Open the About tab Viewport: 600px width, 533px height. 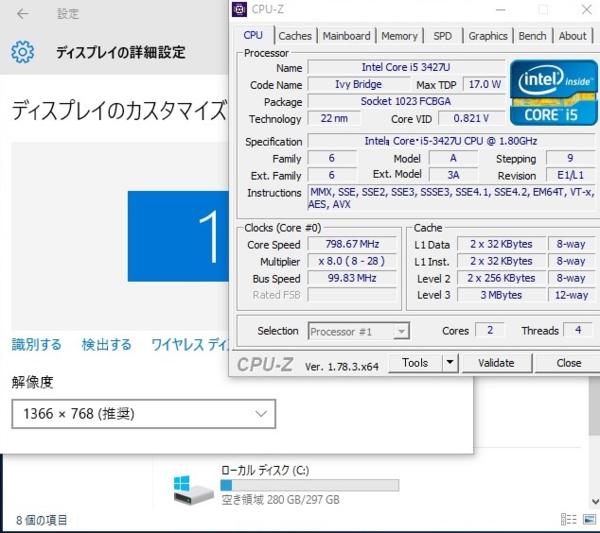click(572, 36)
